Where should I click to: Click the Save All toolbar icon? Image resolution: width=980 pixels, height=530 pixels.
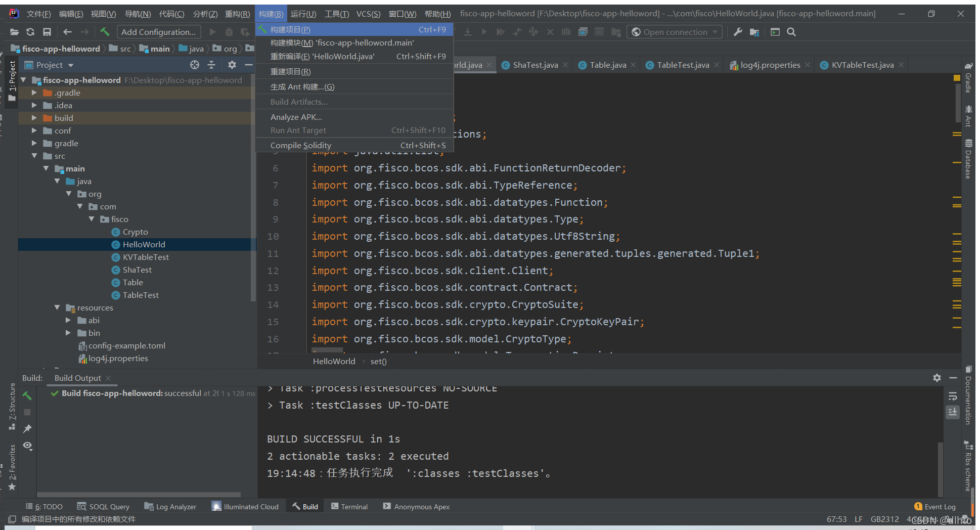point(47,32)
